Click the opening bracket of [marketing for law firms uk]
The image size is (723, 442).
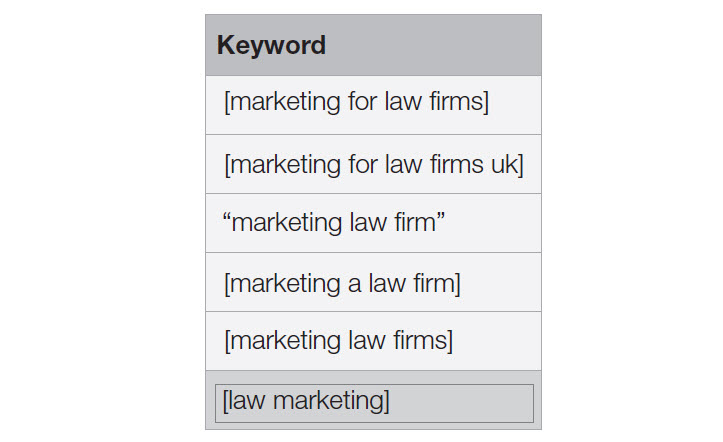point(227,165)
